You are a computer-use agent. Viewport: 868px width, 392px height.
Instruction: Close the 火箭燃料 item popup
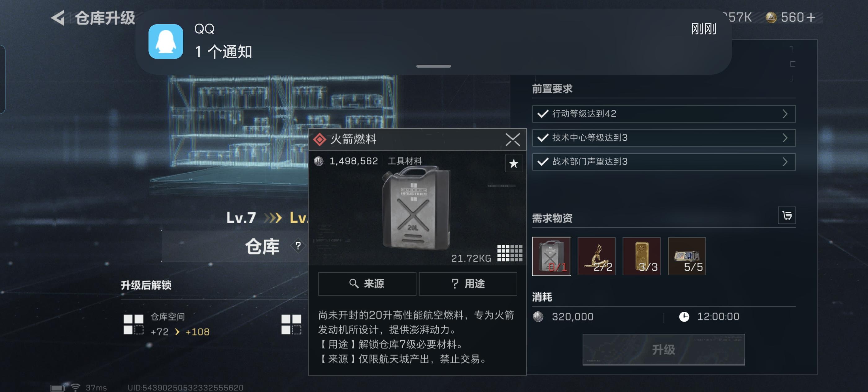pyautogui.click(x=512, y=139)
